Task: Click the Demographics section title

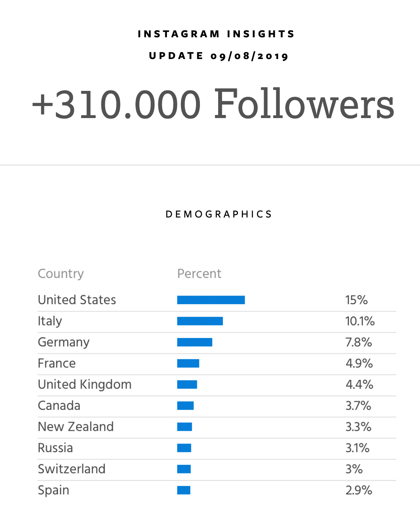Action: pyautogui.click(x=219, y=214)
